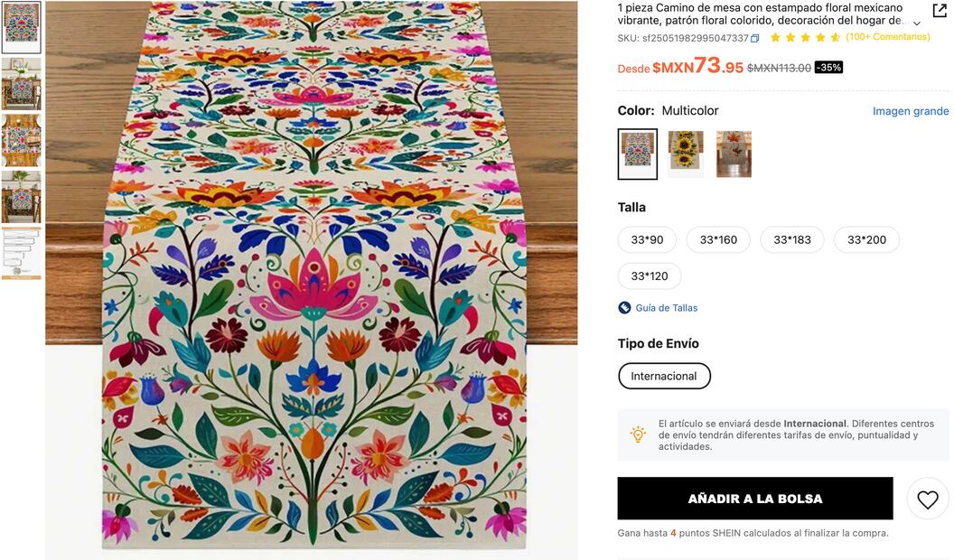954x560 pixels.
Task: Click the half-filled fifth rating star
Action: pyautogui.click(x=837, y=38)
